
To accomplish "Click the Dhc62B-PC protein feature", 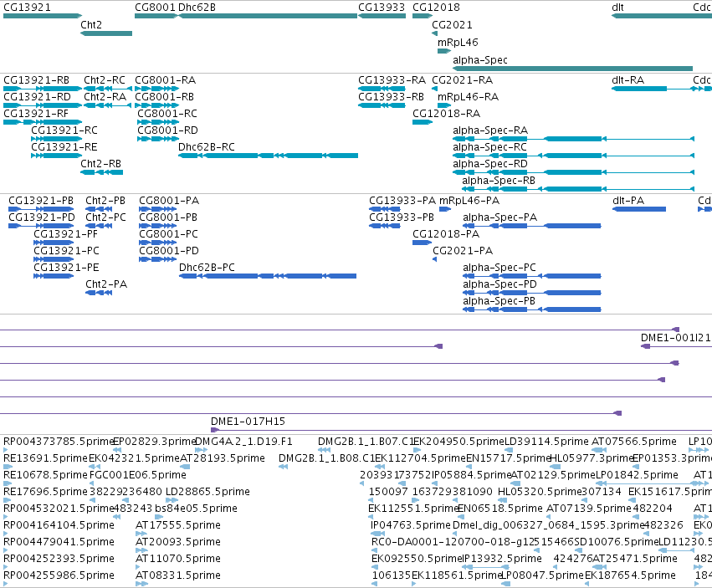I will click(x=268, y=276).
